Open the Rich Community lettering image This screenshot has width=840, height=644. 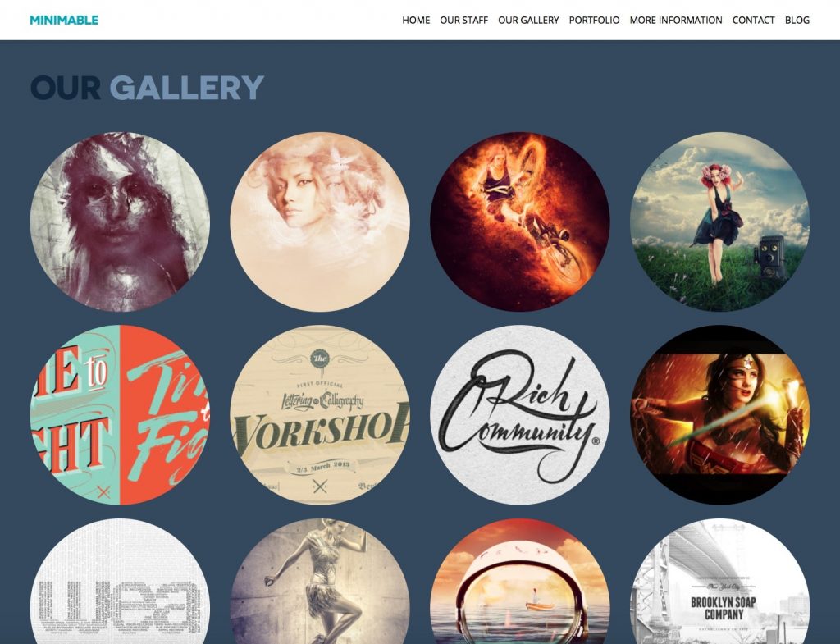pos(519,414)
